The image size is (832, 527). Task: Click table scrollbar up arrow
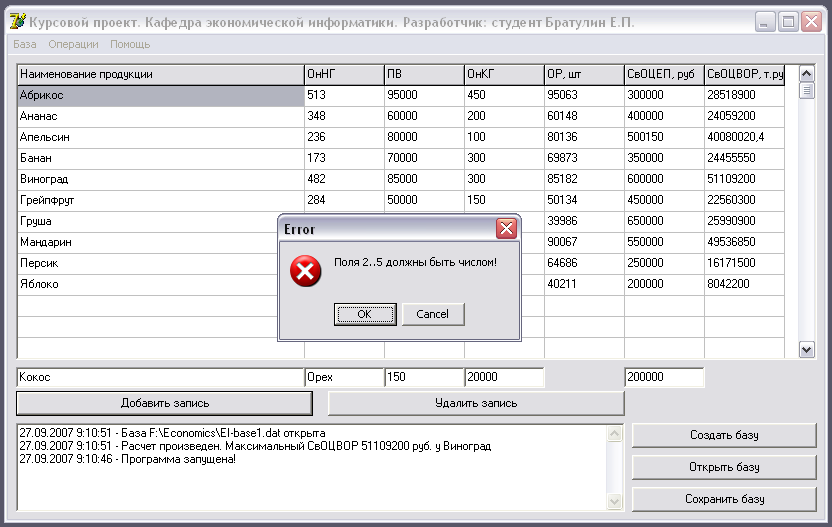807,74
